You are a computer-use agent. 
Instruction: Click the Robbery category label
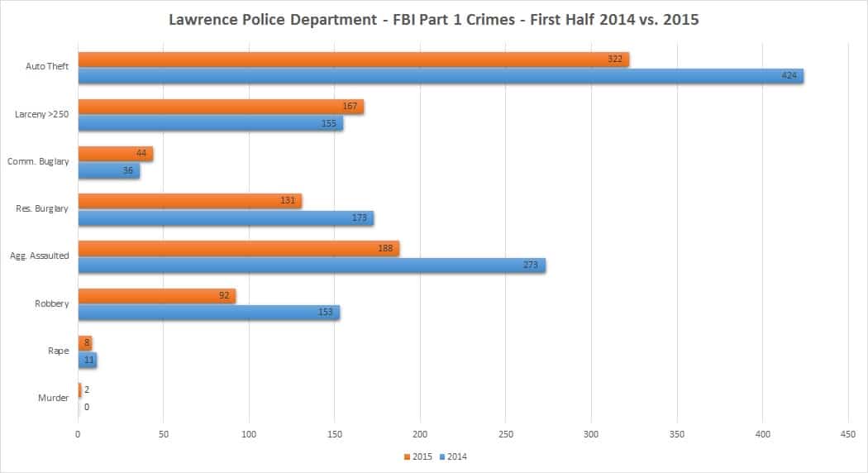[51, 303]
